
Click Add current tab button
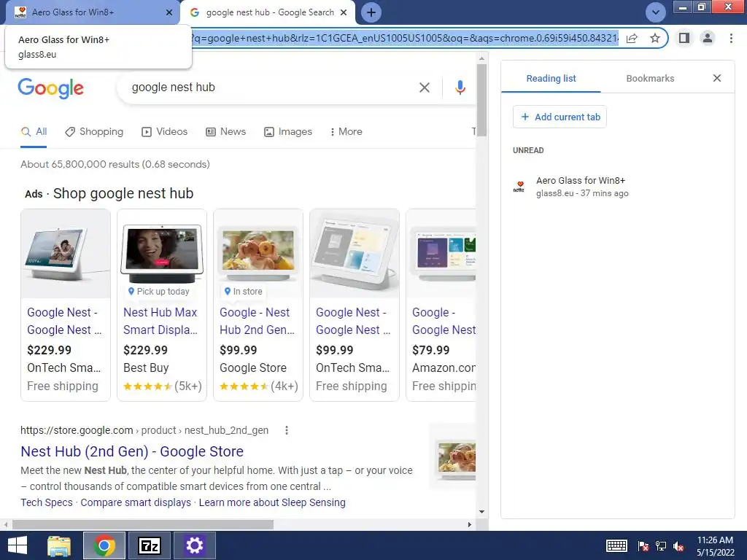[x=560, y=117]
